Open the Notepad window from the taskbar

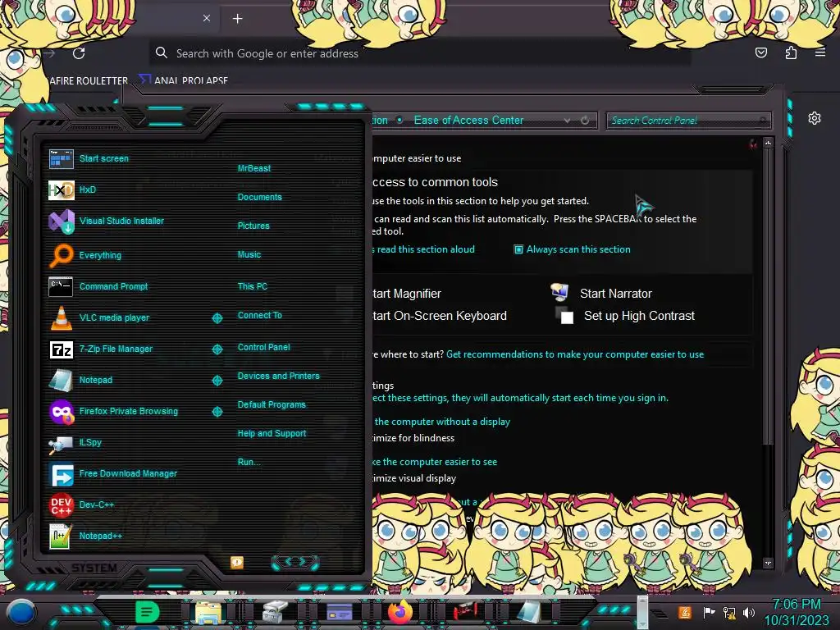(x=529, y=612)
